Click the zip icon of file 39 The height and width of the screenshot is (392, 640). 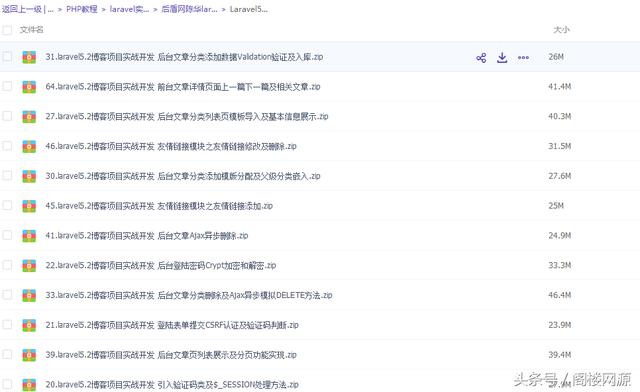pyautogui.click(x=29, y=355)
